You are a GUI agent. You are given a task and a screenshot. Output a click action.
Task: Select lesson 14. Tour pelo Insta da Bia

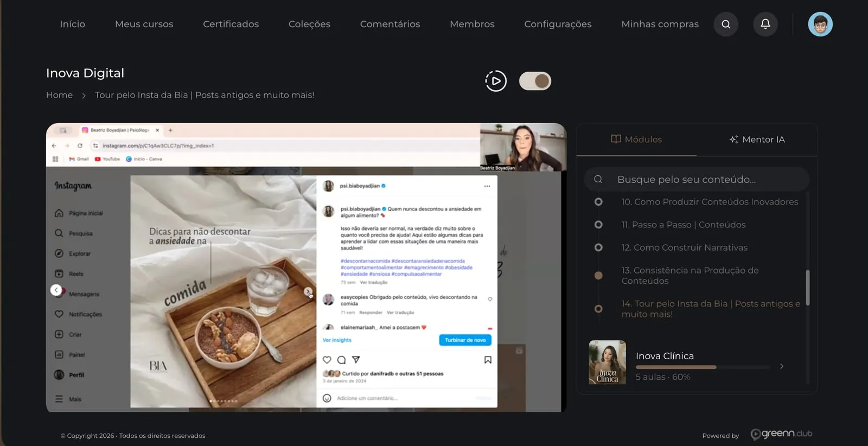click(711, 309)
